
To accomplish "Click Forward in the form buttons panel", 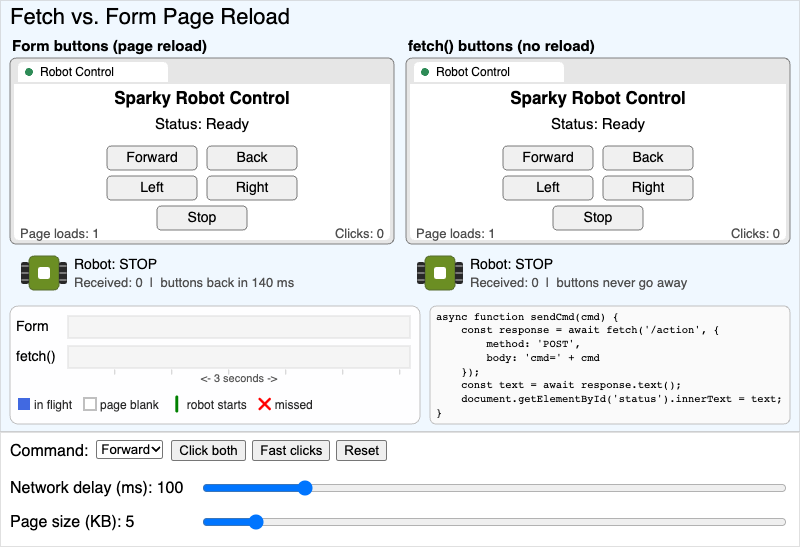I will click(x=152, y=158).
